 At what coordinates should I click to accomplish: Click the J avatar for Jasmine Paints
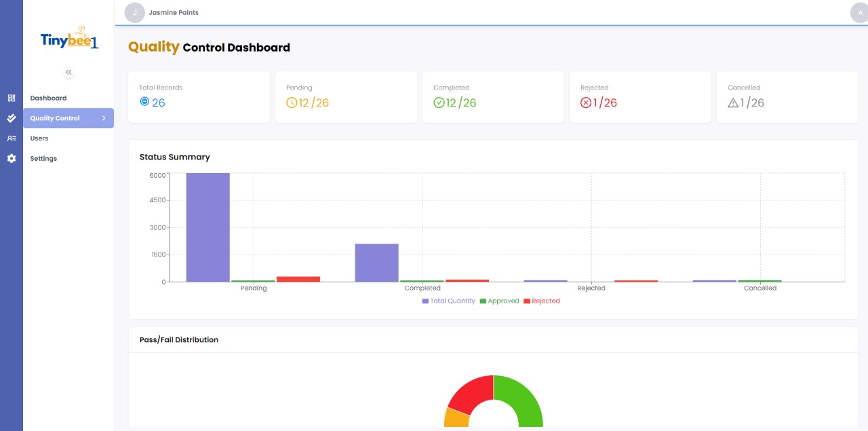[135, 12]
